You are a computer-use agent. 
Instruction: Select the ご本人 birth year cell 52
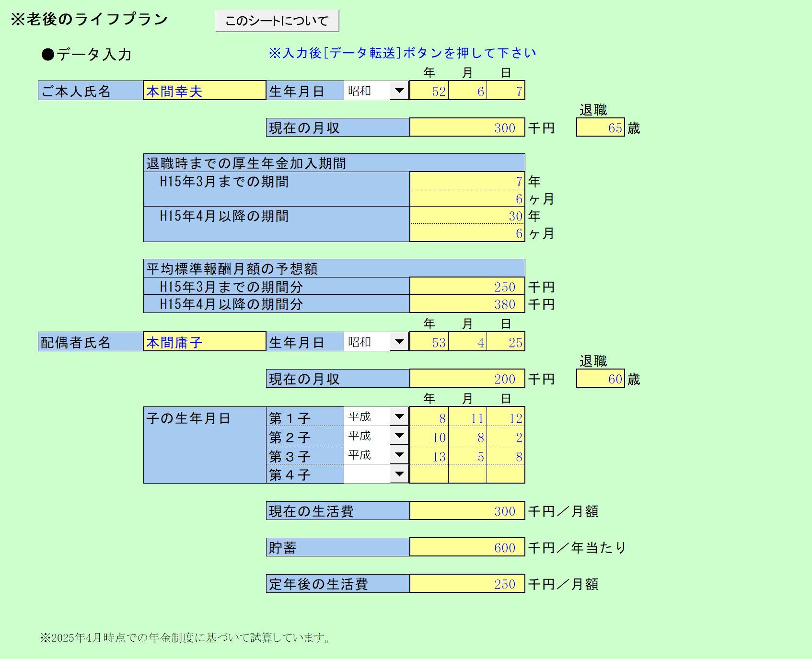tap(429, 91)
